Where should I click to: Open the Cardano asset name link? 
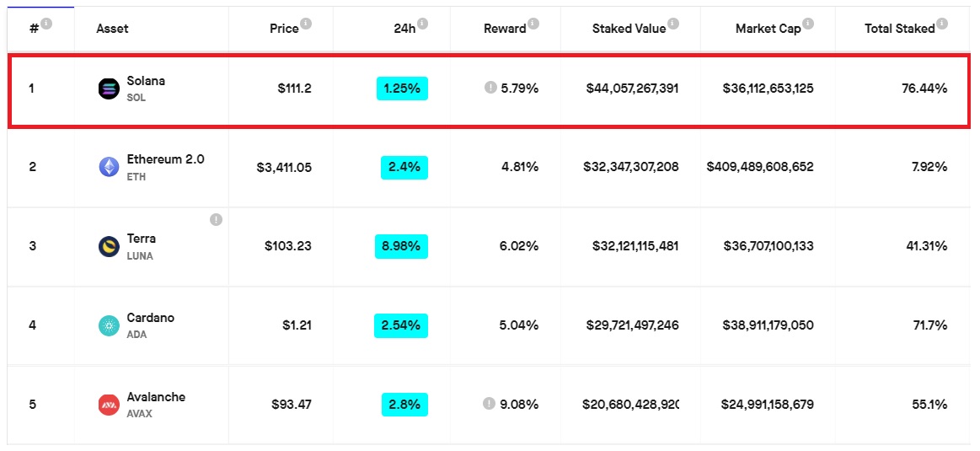[151, 318]
